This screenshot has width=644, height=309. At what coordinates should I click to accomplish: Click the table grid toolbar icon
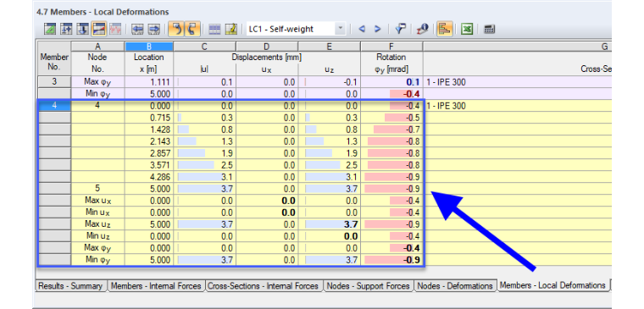coord(214,29)
